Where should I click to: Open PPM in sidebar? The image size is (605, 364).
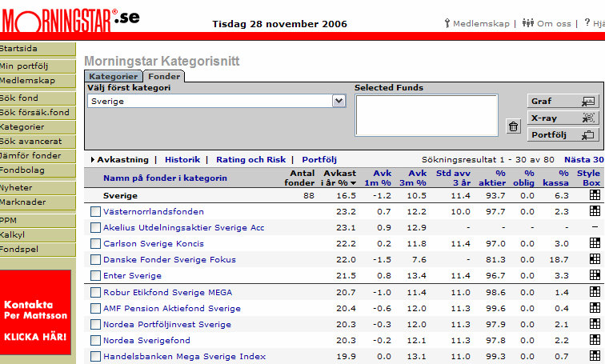click(38, 221)
